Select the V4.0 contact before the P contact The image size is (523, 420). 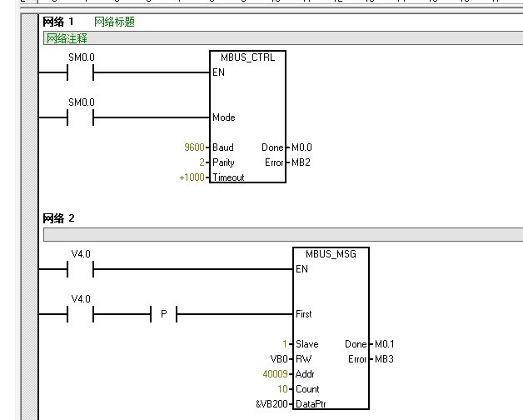point(81,314)
